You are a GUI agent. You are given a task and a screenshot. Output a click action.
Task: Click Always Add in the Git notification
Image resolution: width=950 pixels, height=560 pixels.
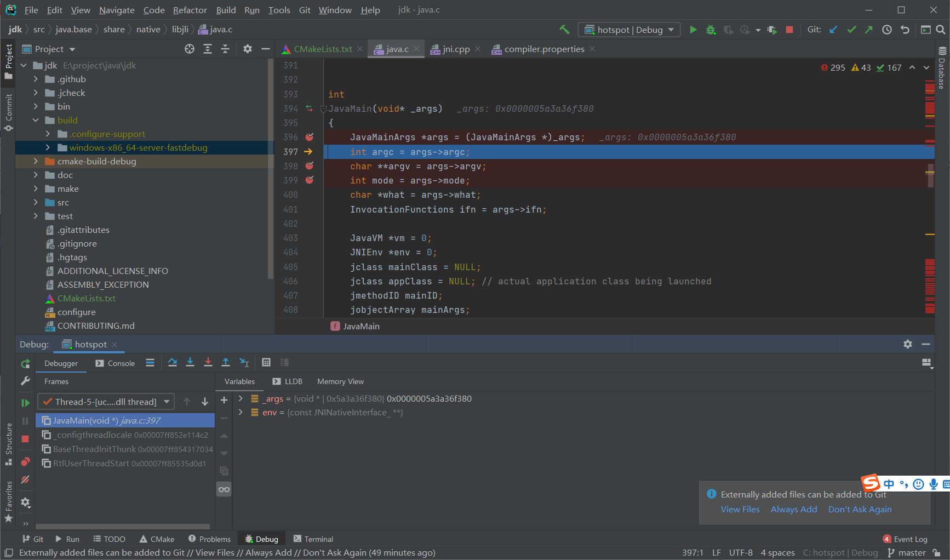tap(794, 509)
